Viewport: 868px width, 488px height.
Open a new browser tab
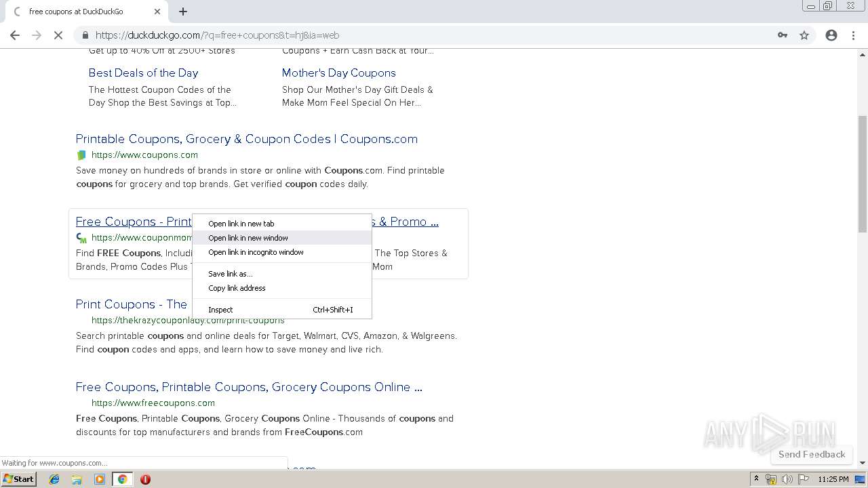183,12
